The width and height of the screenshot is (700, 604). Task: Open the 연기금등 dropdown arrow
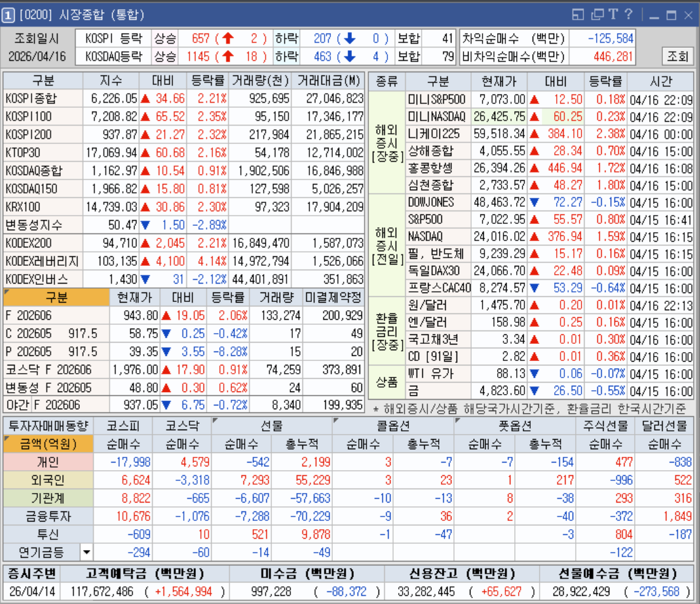tap(87, 553)
